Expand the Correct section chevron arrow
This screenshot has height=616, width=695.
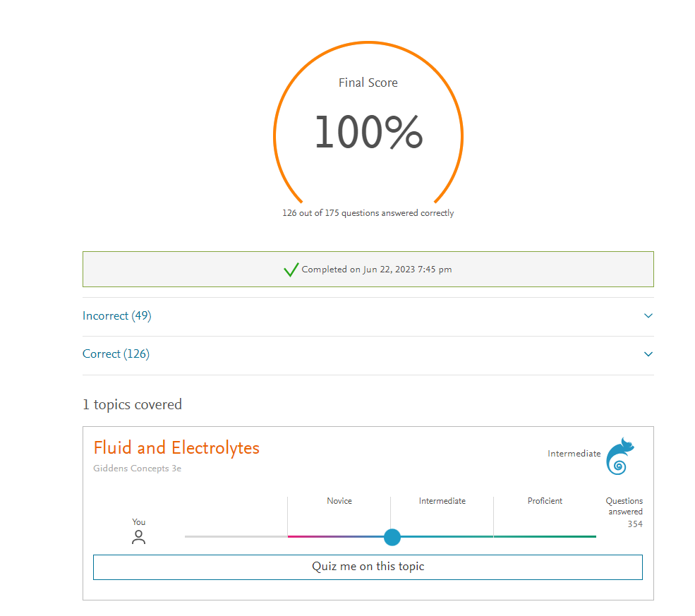point(648,354)
